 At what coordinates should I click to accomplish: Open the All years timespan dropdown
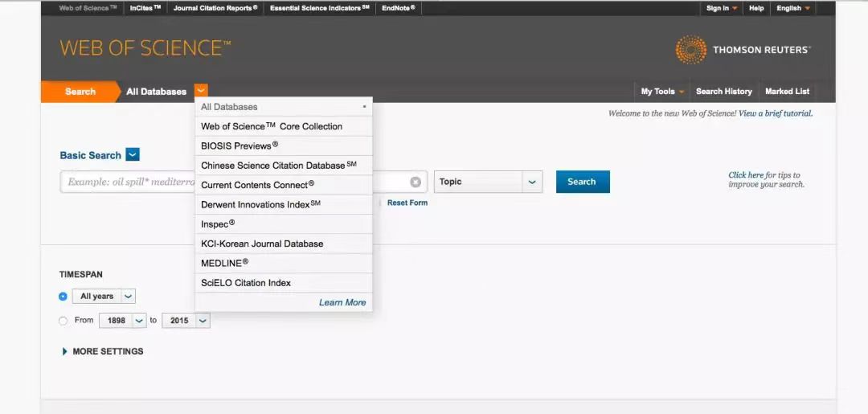coord(104,296)
